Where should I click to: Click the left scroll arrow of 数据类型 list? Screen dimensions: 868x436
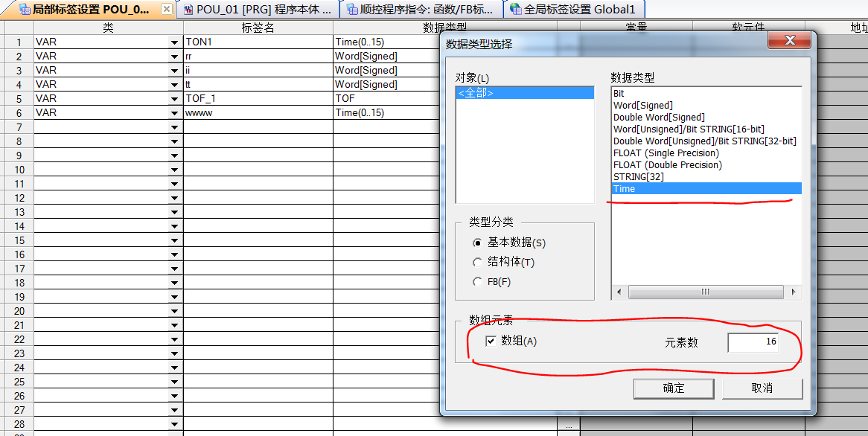point(618,292)
